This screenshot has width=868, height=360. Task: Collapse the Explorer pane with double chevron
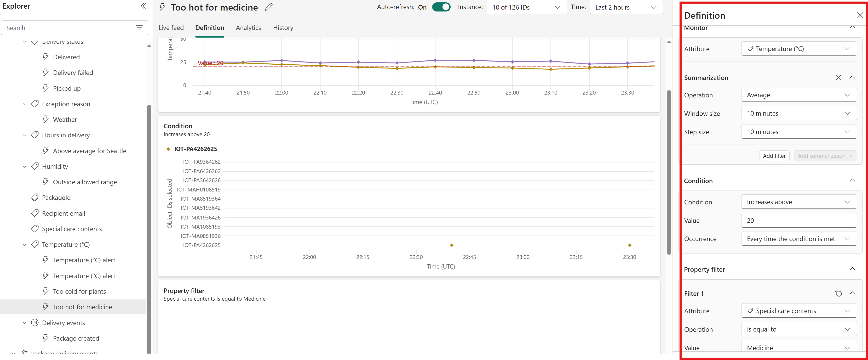point(144,6)
